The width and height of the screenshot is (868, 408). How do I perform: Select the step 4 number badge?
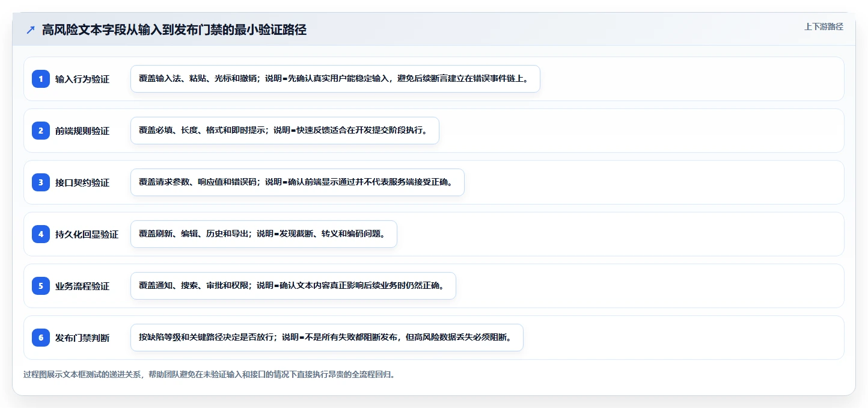click(41, 233)
